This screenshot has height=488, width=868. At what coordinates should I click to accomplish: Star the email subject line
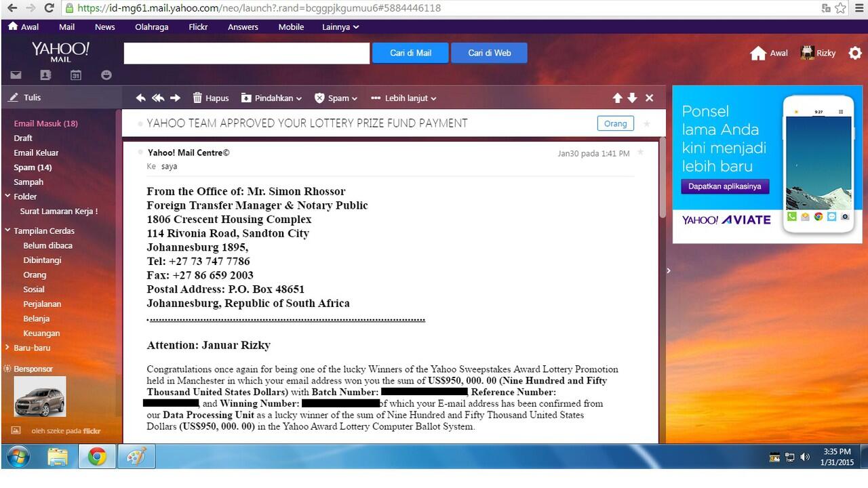coord(646,123)
